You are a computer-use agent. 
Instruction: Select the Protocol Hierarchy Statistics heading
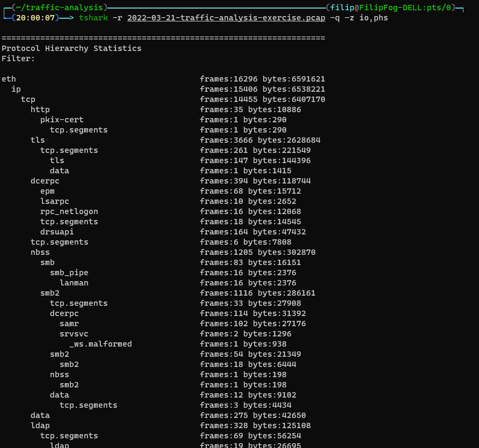tap(71, 48)
